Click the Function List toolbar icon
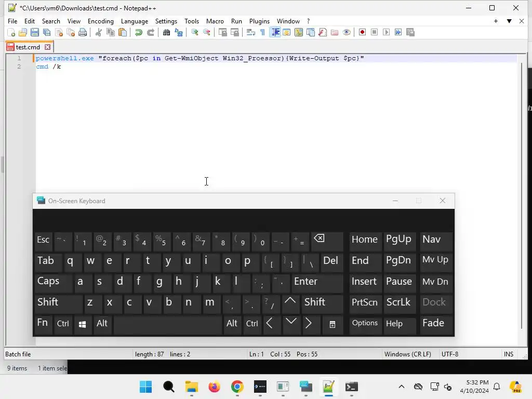Viewport: 532px width, 399px height. point(323,32)
